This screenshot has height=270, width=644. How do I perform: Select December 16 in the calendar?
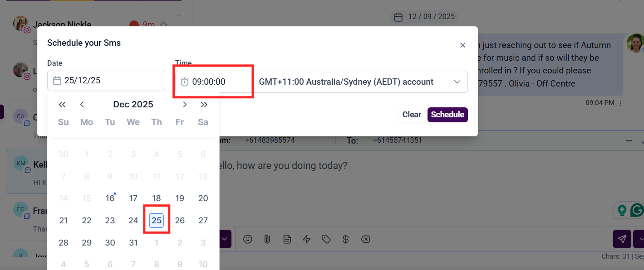(x=110, y=198)
